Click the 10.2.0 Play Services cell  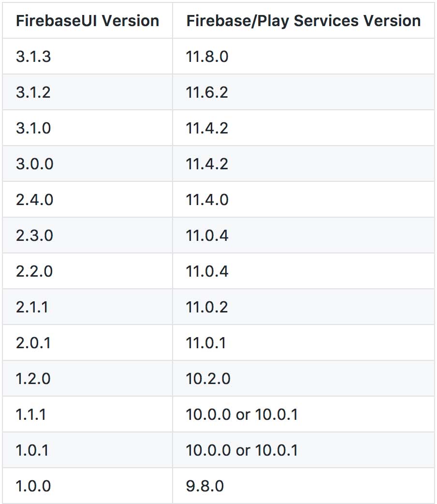[x=208, y=379]
